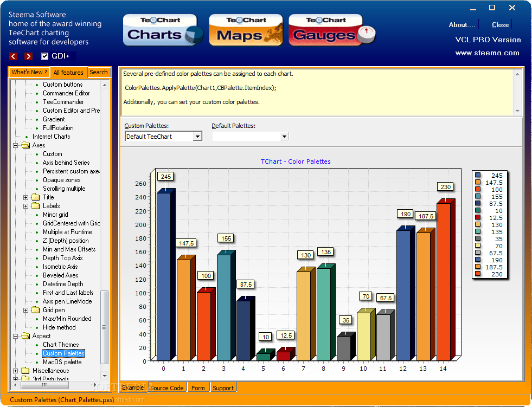Switch to the What's New ? tab
This screenshot has width=532, height=407.
(x=29, y=72)
